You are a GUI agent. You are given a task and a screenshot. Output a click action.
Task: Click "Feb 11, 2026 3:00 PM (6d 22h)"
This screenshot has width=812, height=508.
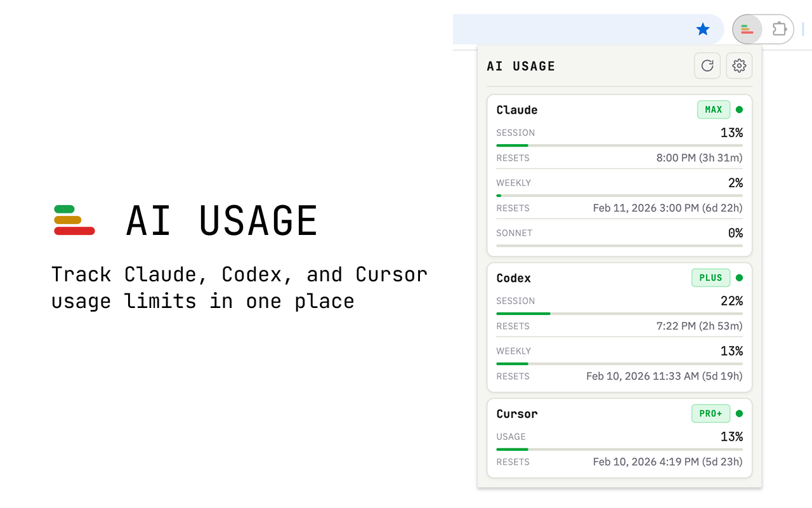tap(668, 208)
